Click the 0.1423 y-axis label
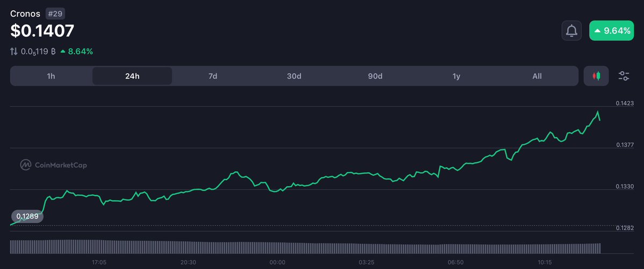The width and height of the screenshot is (644, 269). coord(625,103)
